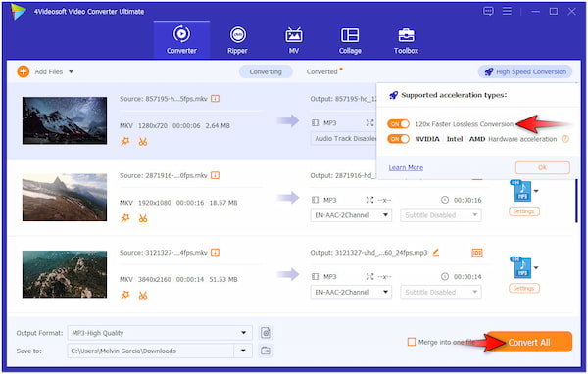
Task: Click the pencil rename icon on the 3121327 output
Action: pyautogui.click(x=436, y=253)
